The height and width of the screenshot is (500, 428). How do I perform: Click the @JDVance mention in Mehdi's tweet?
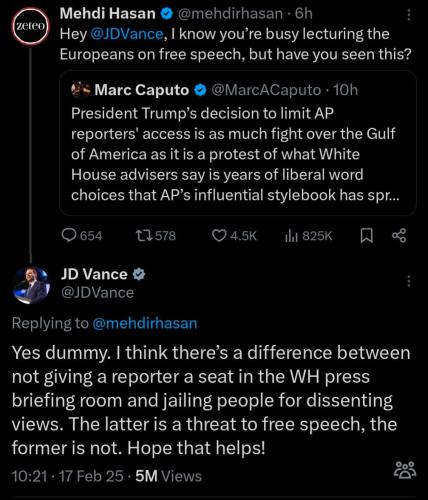[x=127, y=34]
